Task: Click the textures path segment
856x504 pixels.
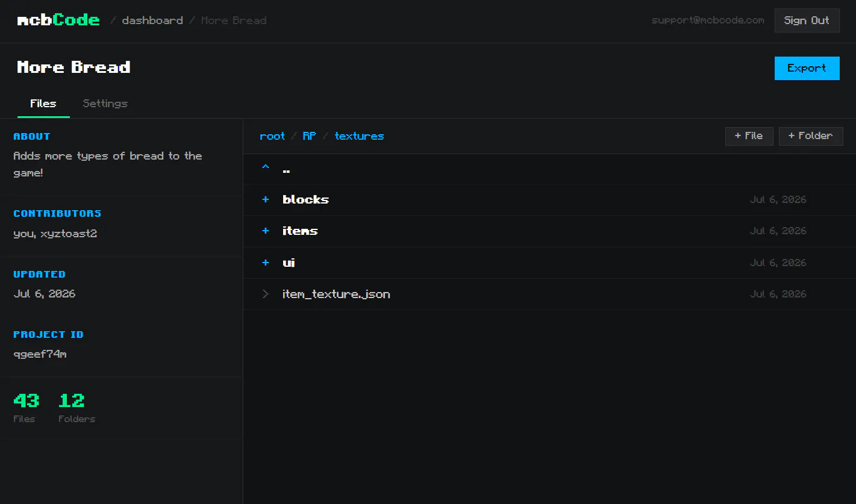Action: tap(359, 136)
